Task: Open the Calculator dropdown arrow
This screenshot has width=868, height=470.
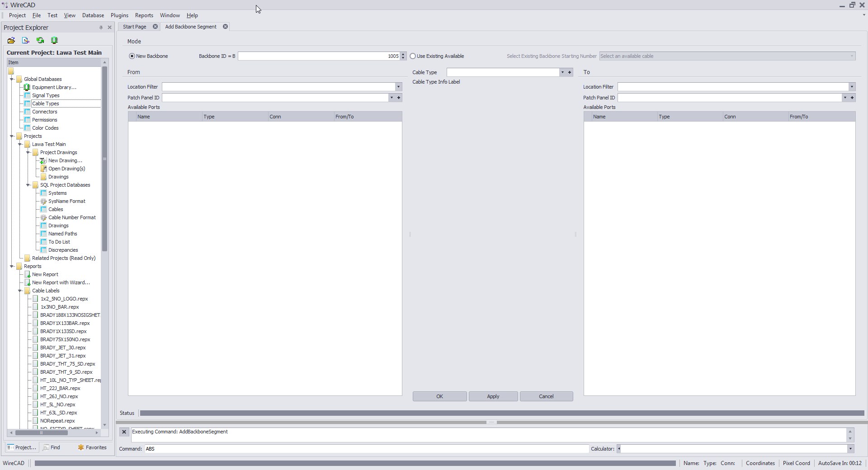Action: point(850,449)
